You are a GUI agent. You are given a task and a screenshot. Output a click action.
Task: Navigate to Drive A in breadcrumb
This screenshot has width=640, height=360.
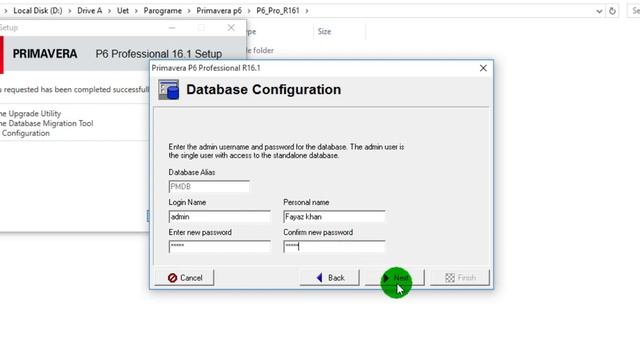tap(89, 11)
